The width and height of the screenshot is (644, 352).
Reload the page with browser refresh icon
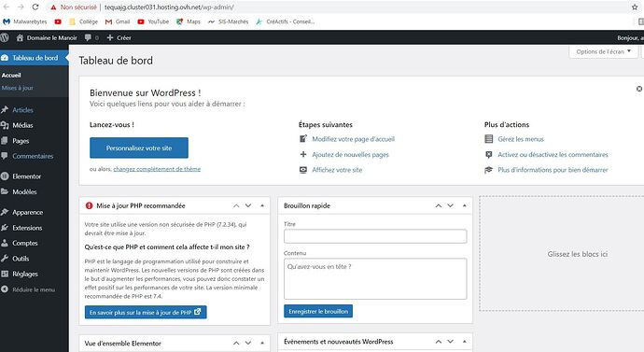tap(35, 7)
